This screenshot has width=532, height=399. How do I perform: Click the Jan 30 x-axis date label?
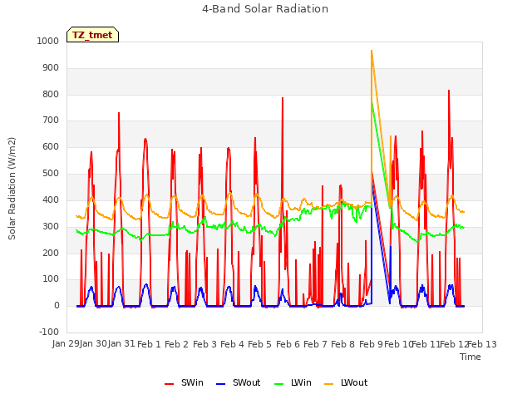pyautogui.click(x=93, y=343)
